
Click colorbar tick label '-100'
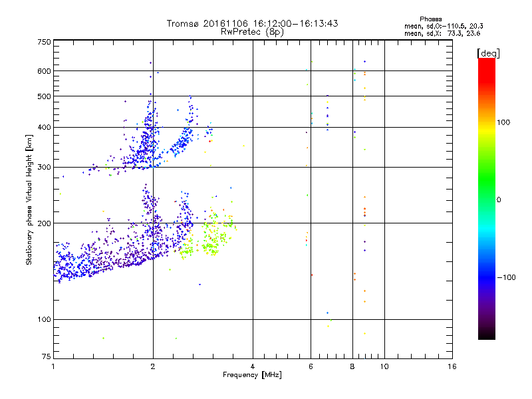tap(507, 277)
